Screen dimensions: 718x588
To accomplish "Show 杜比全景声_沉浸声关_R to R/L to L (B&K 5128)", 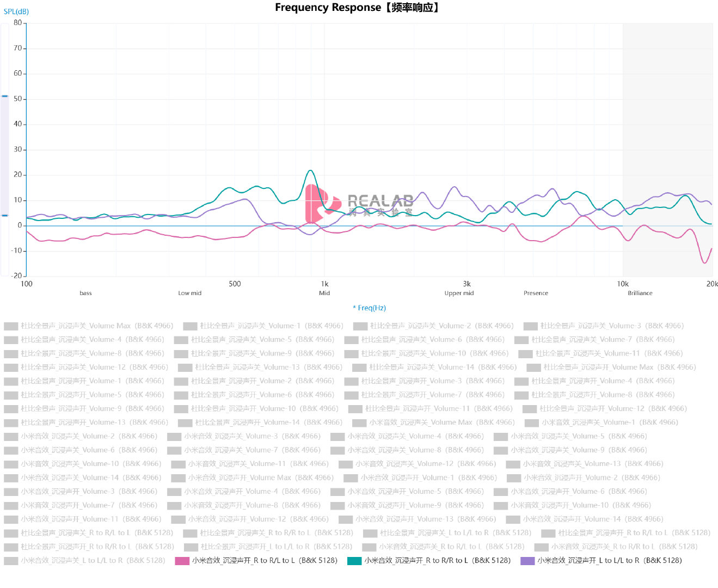I will click(89, 533).
